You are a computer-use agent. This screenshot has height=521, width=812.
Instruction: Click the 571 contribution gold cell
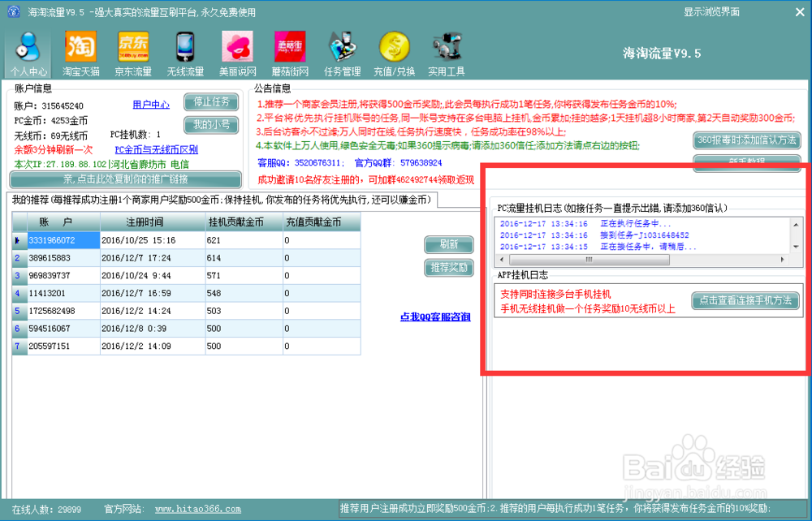click(244, 275)
